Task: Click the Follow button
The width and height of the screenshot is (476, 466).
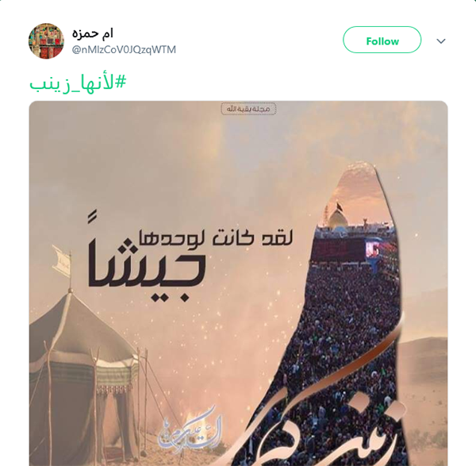Action: (382, 40)
